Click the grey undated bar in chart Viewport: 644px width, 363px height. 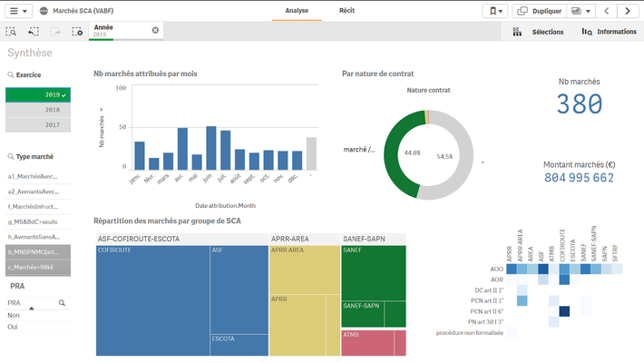(x=312, y=153)
